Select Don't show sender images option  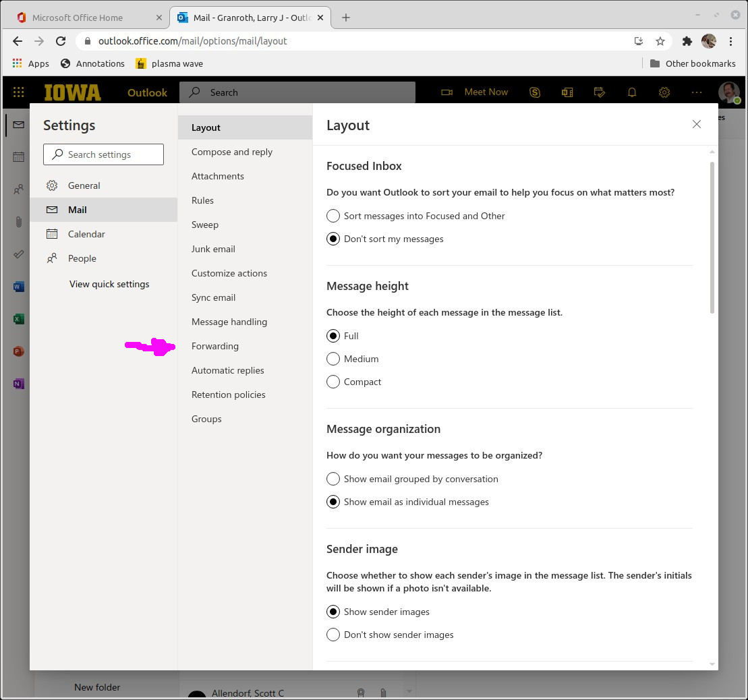pos(333,635)
